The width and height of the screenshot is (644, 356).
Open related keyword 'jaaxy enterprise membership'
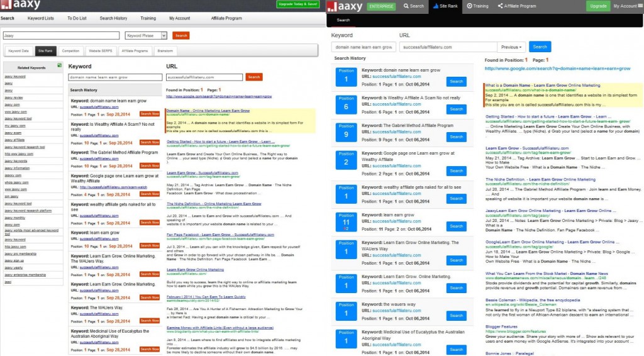[25, 275]
